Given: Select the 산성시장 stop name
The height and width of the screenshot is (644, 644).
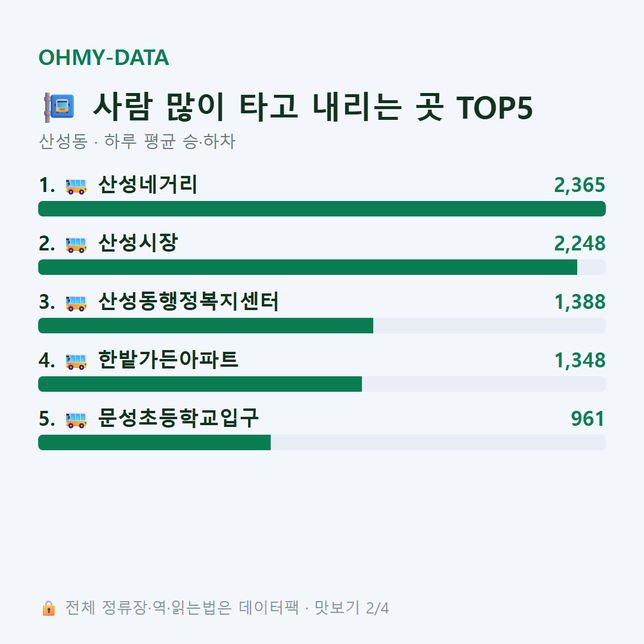Looking at the screenshot, I should click(x=138, y=243).
